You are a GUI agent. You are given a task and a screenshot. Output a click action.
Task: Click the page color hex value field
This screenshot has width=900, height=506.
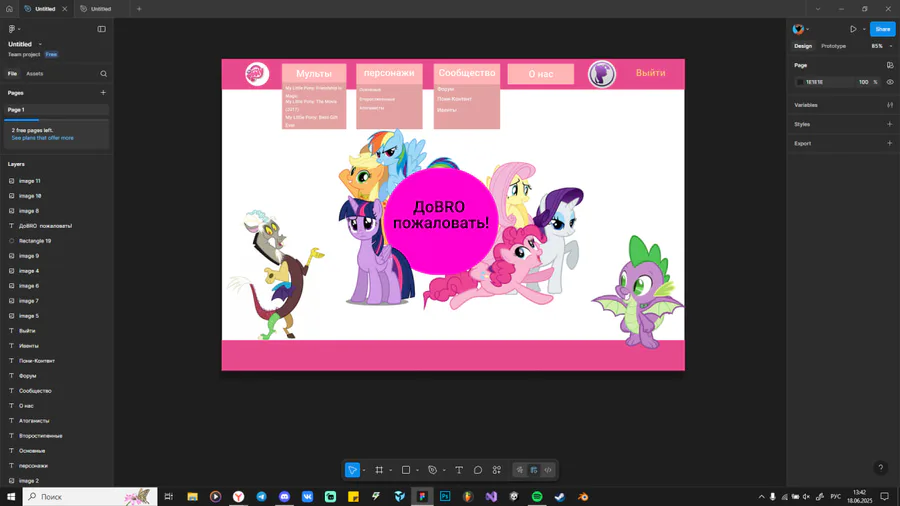tap(815, 82)
